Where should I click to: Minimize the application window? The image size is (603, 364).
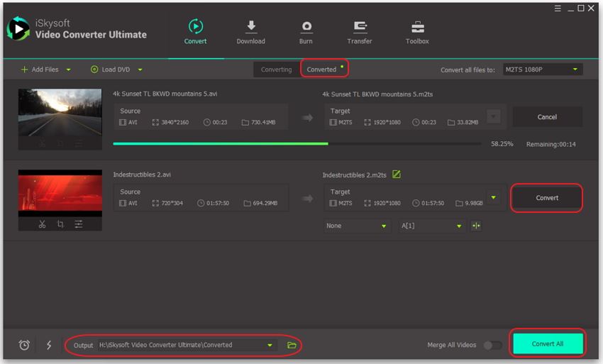tap(570, 9)
